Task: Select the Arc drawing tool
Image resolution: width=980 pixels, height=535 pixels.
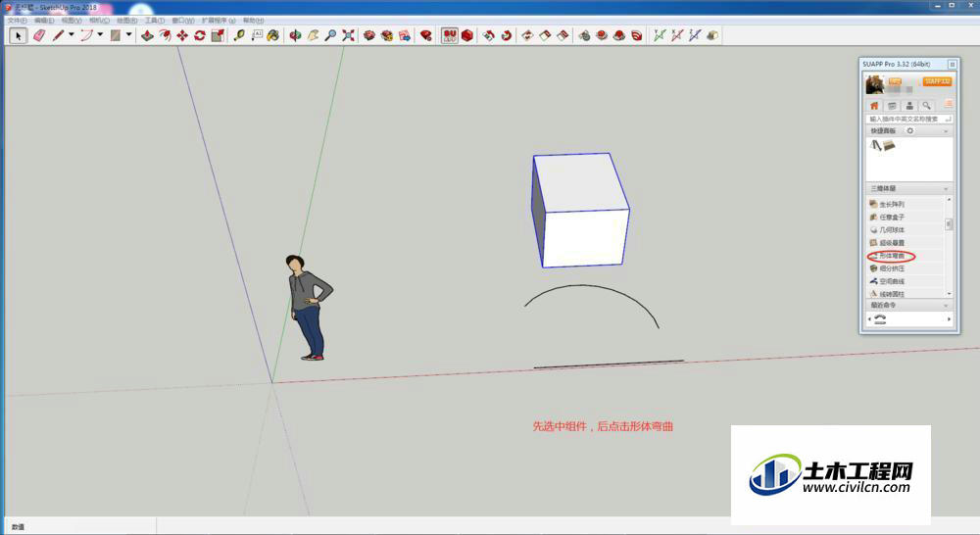Action: tap(86, 35)
